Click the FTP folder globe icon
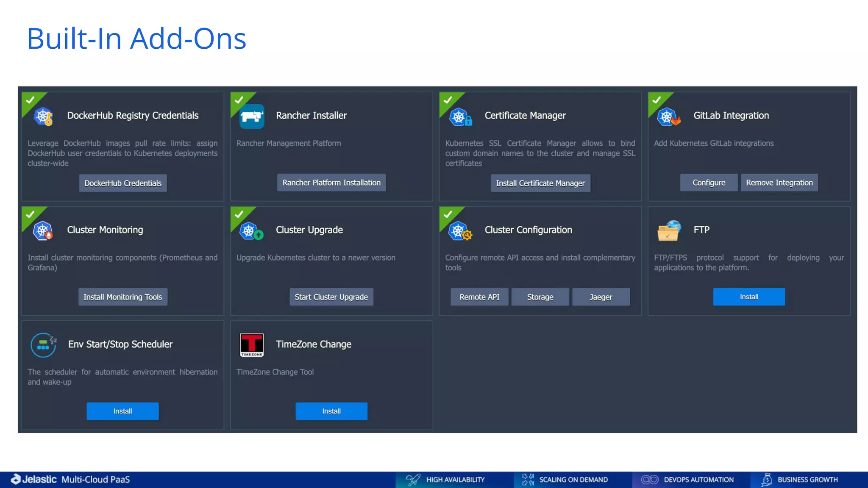The image size is (868, 488). [x=669, y=231]
